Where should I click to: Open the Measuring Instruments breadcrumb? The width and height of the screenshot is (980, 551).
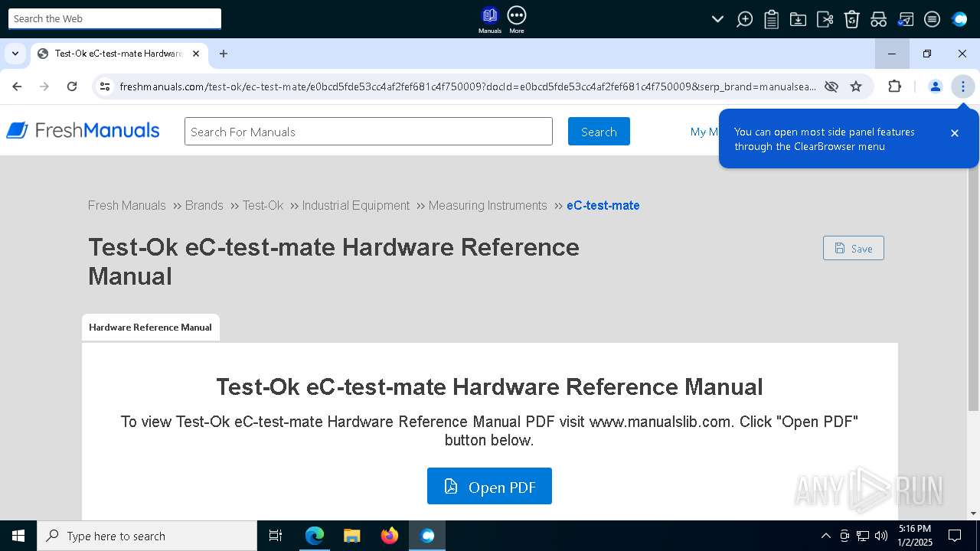click(488, 205)
